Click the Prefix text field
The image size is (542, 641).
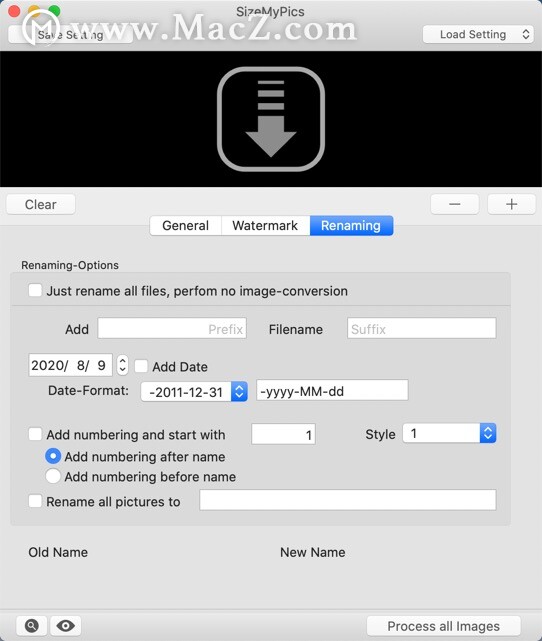point(172,328)
